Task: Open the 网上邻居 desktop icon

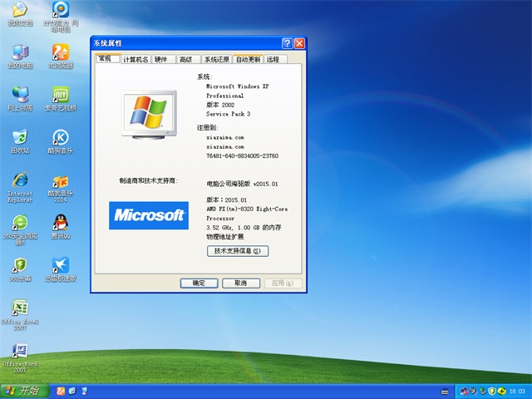Action: 19,94
